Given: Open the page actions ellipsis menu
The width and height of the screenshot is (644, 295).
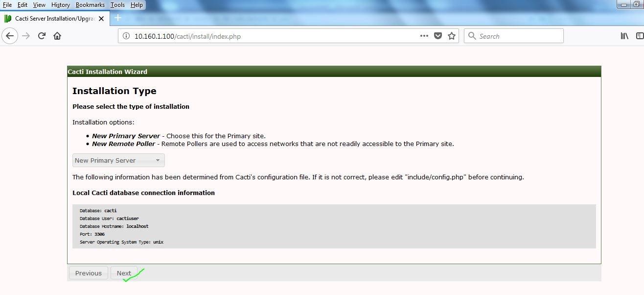Looking at the screenshot, I should point(424,35).
